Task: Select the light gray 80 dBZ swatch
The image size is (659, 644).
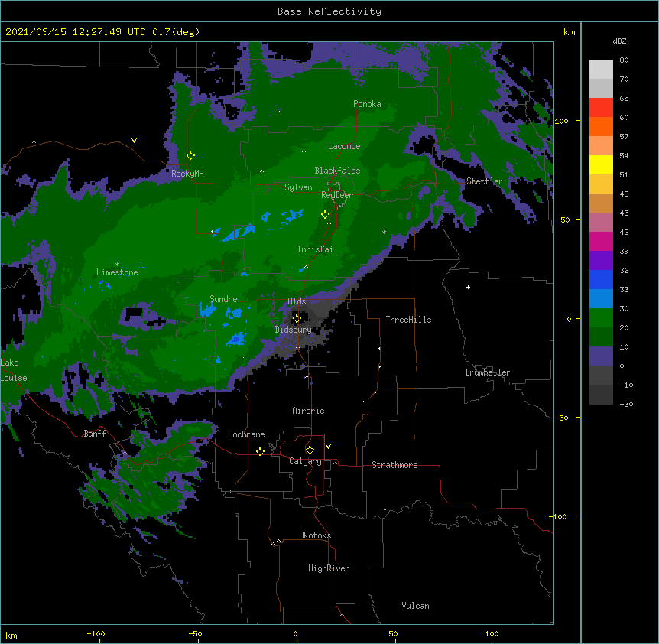Action: coord(601,70)
